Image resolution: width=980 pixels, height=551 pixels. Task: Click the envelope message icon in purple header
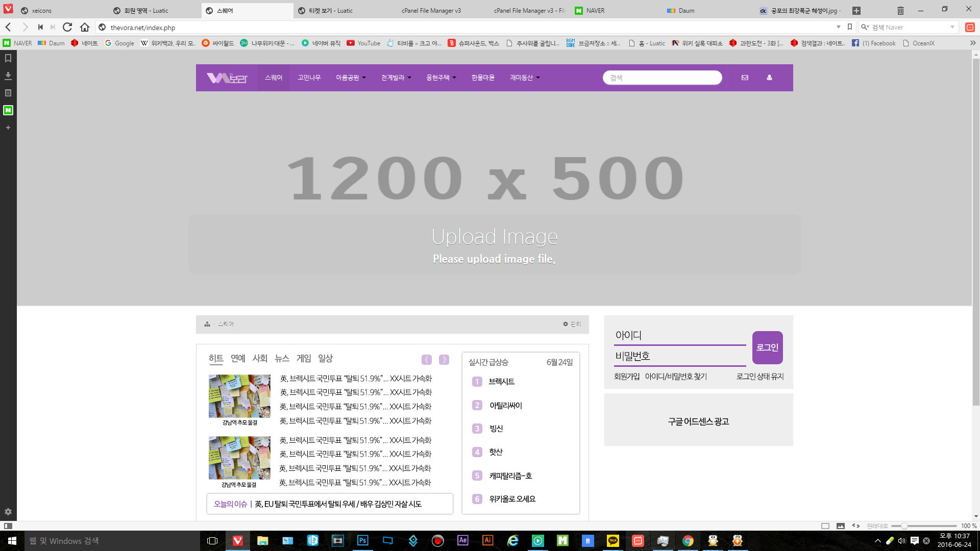745,78
